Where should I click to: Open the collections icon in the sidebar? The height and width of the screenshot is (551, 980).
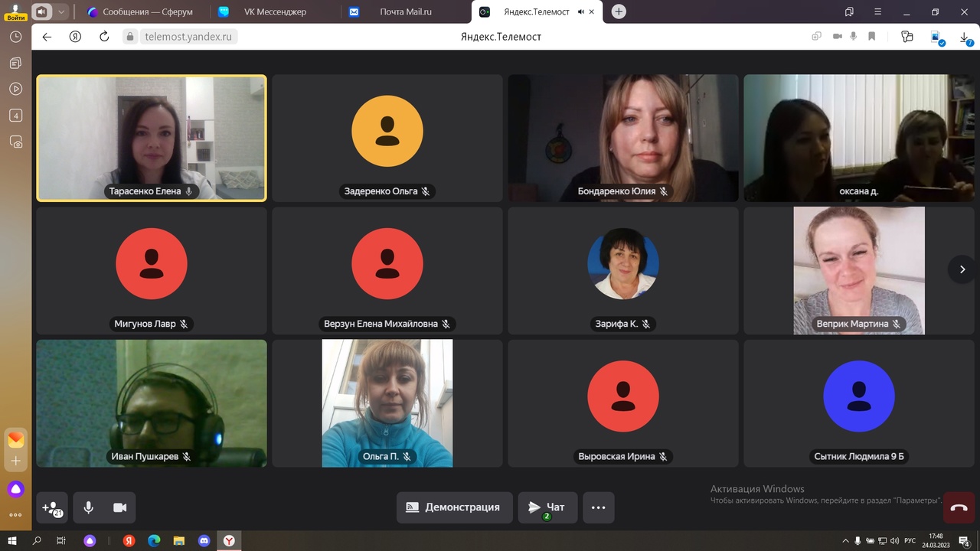[15, 63]
